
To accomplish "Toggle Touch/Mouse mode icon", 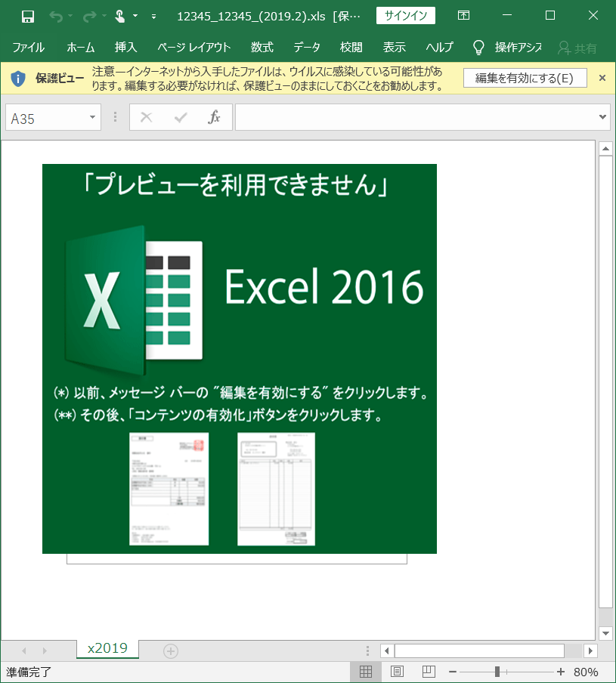I will click(x=119, y=16).
